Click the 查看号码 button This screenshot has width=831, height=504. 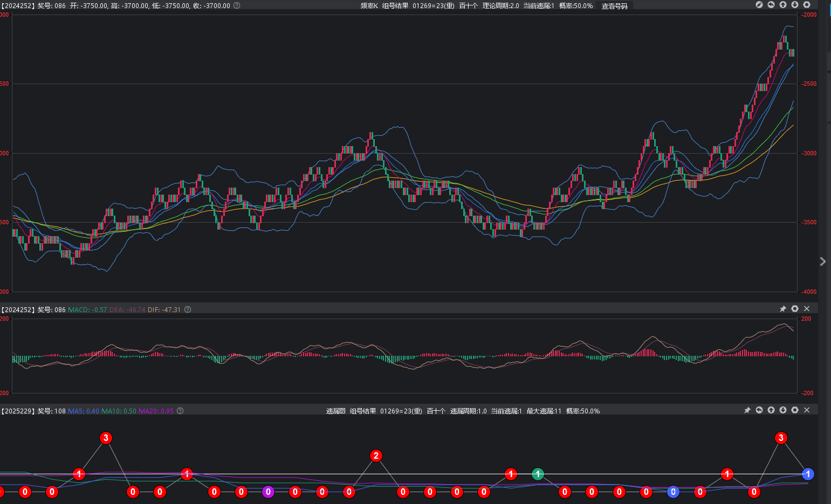(x=614, y=6)
